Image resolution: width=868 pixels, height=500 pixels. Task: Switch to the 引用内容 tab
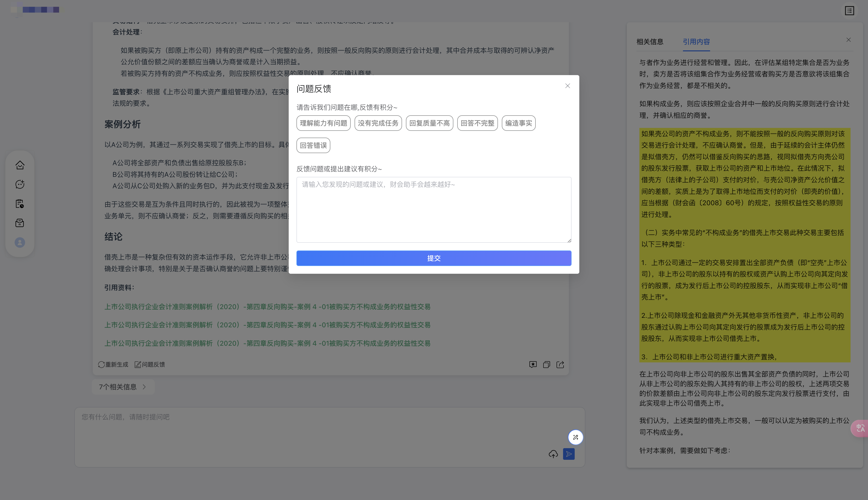(x=696, y=42)
